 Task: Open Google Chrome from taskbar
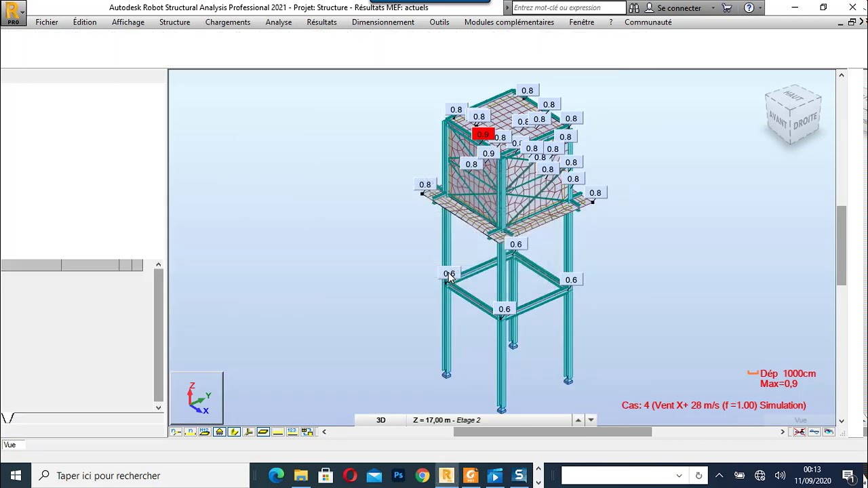(x=422, y=476)
